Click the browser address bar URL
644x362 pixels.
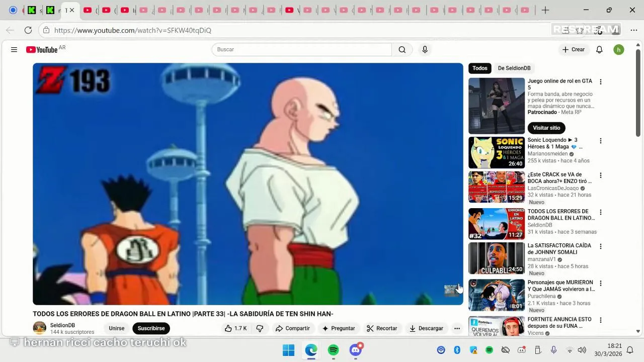133,30
